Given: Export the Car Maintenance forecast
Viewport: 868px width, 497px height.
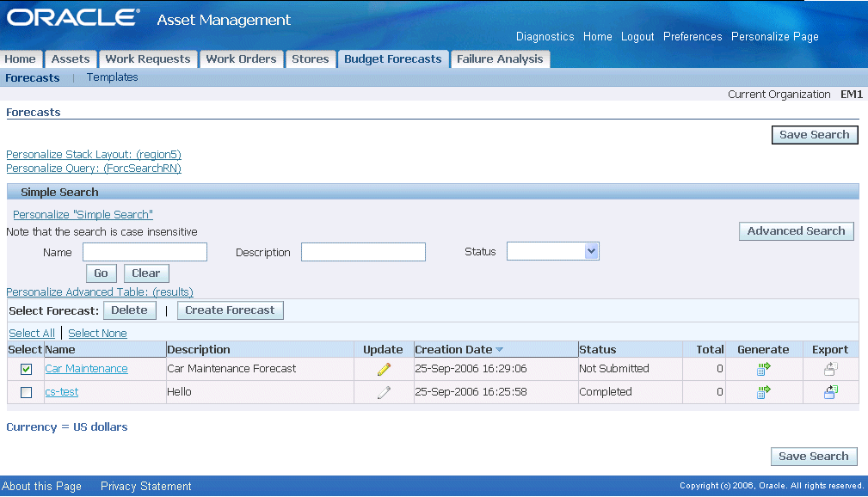Looking at the screenshot, I should click(x=830, y=369).
